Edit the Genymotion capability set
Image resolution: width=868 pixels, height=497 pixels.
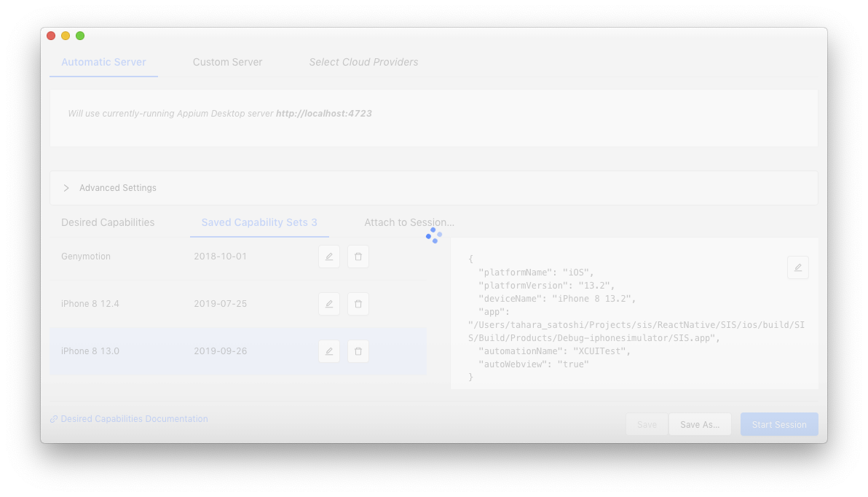(329, 257)
